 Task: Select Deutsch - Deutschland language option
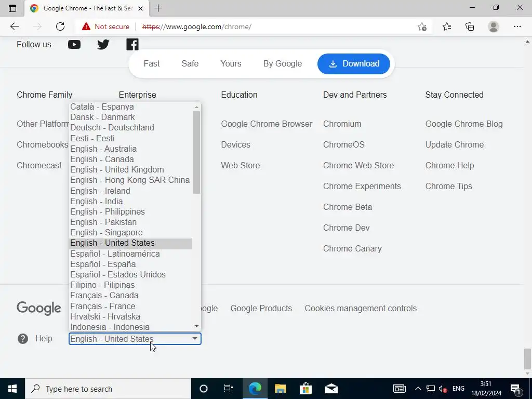coord(131,128)
